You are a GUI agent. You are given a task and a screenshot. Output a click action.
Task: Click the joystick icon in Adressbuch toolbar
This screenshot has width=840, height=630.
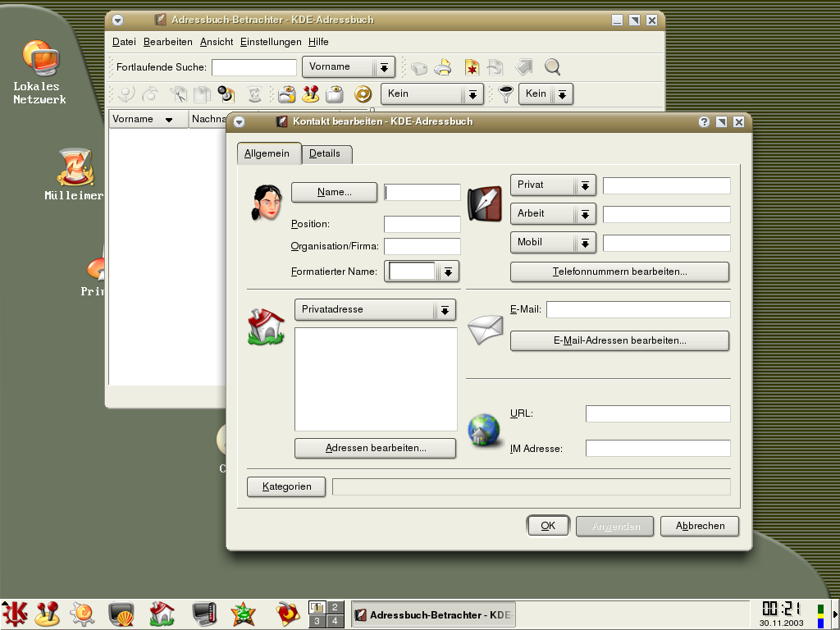click(x=310, y=94)
